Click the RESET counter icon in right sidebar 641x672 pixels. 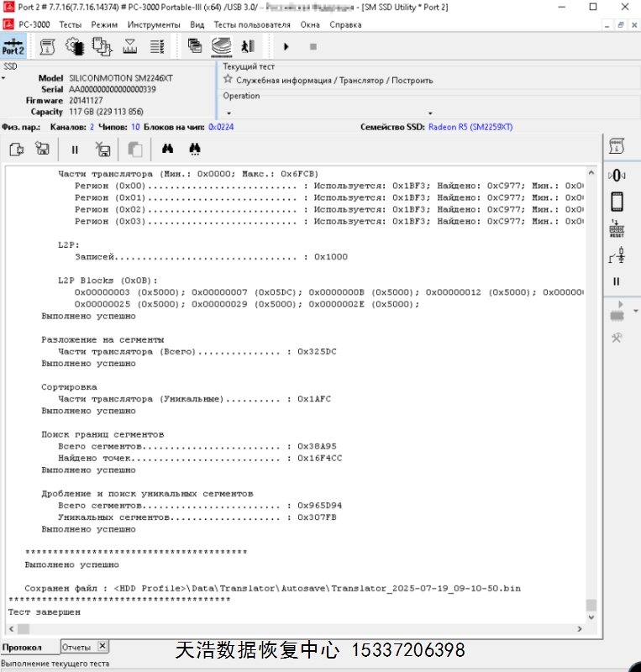point(617,228)
